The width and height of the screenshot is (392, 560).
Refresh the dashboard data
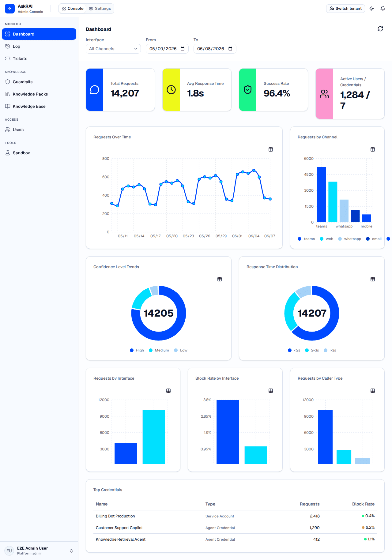tap(380, 29)
